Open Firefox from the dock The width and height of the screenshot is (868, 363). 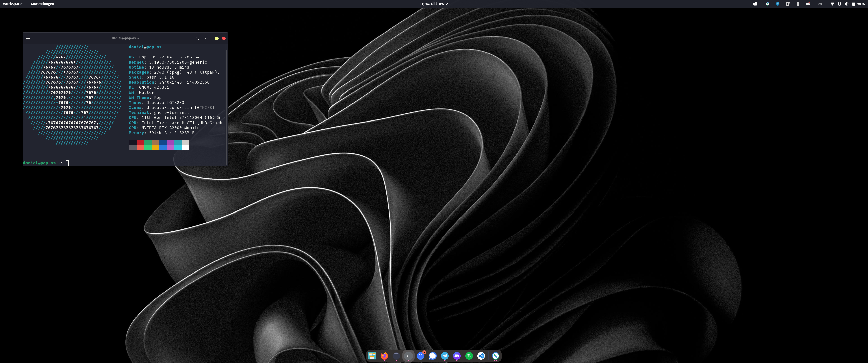(385, 356)
